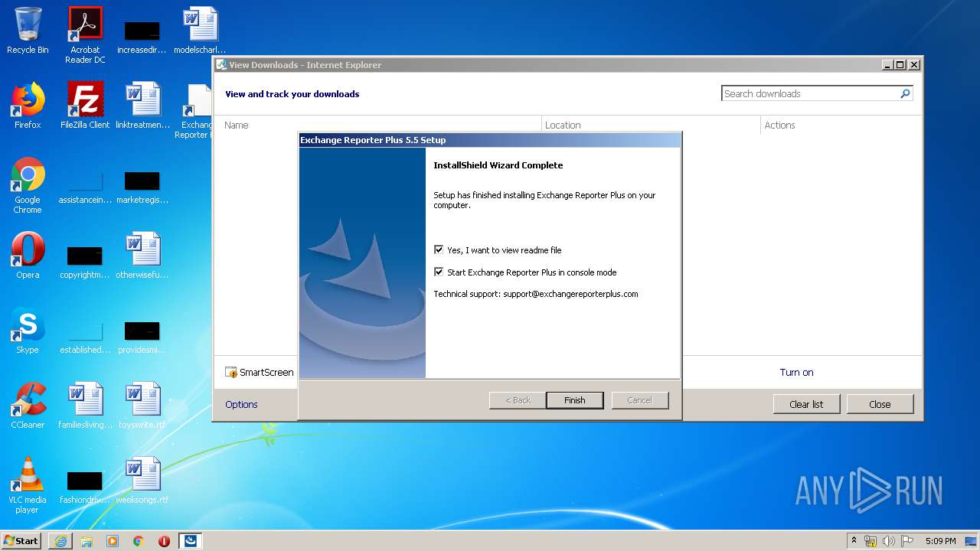Image resolution: width=980 pixels, height=551 pixels.
Task: Open providesmi... desktop file
Action: coord(142,336)
